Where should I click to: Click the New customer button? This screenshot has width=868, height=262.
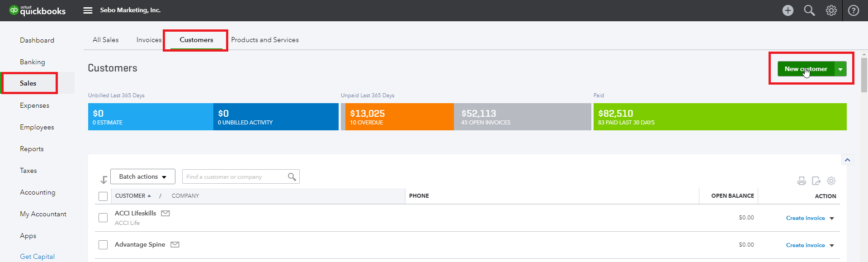pos(806,69)
